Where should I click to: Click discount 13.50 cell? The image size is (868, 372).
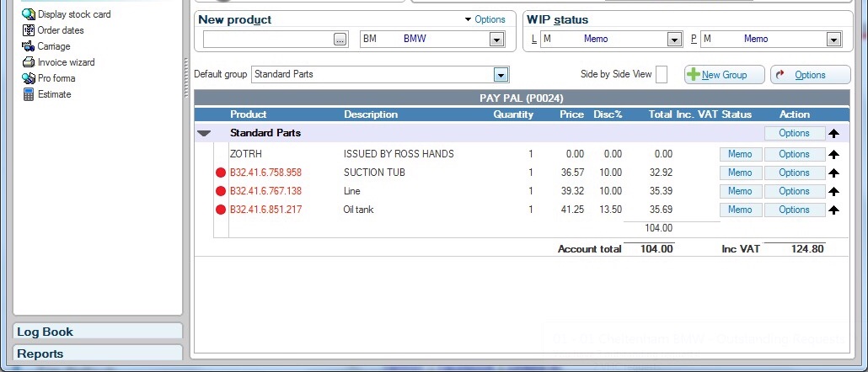[x=611, y=210]
